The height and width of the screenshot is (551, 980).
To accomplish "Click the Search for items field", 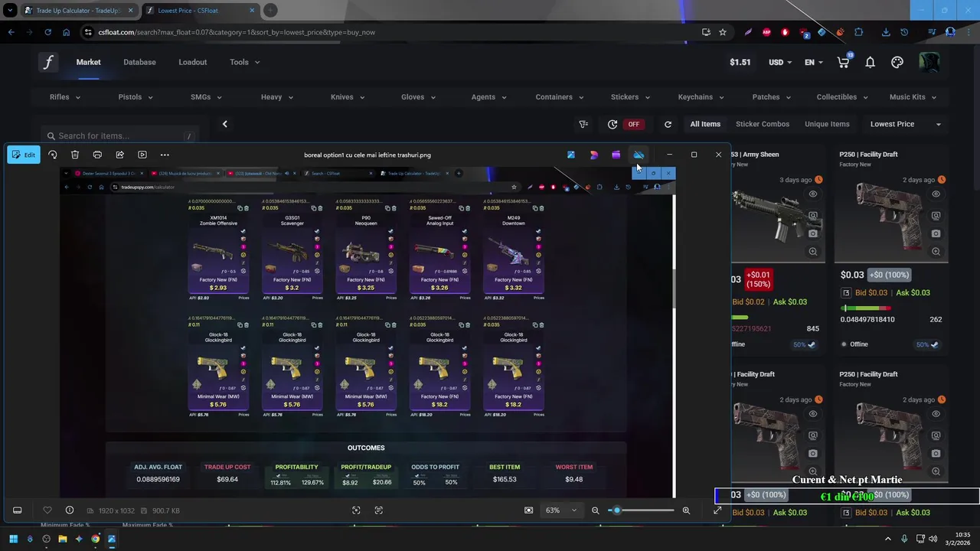I will (119, 136).
